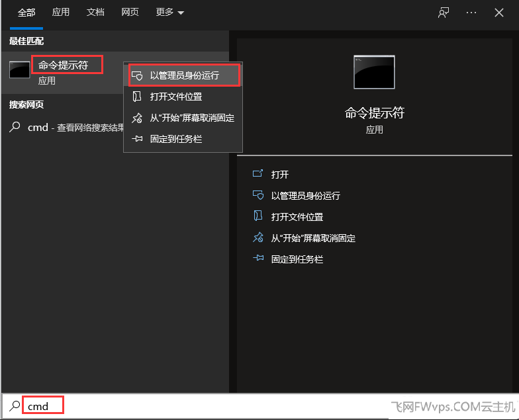Close the search panel with X

tap(499, 13)
